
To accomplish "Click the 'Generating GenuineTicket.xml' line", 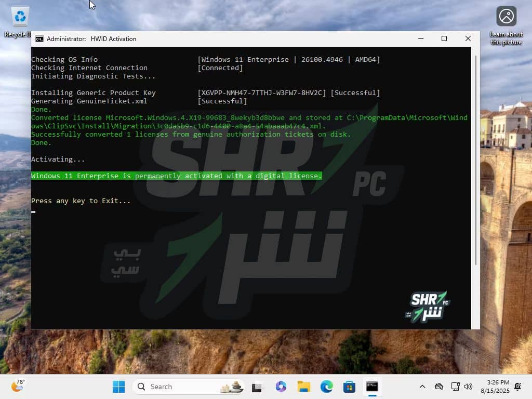I will click(x=89, y=101).
